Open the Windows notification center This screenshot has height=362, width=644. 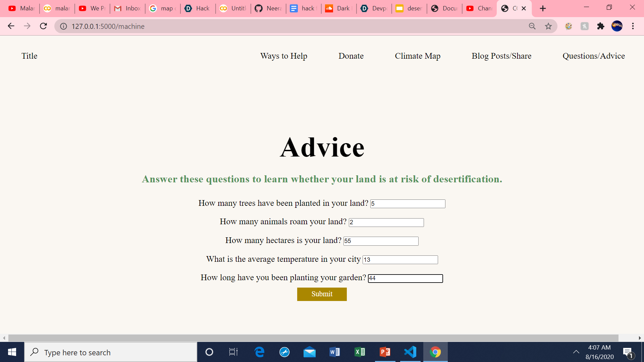coord(628,352)
